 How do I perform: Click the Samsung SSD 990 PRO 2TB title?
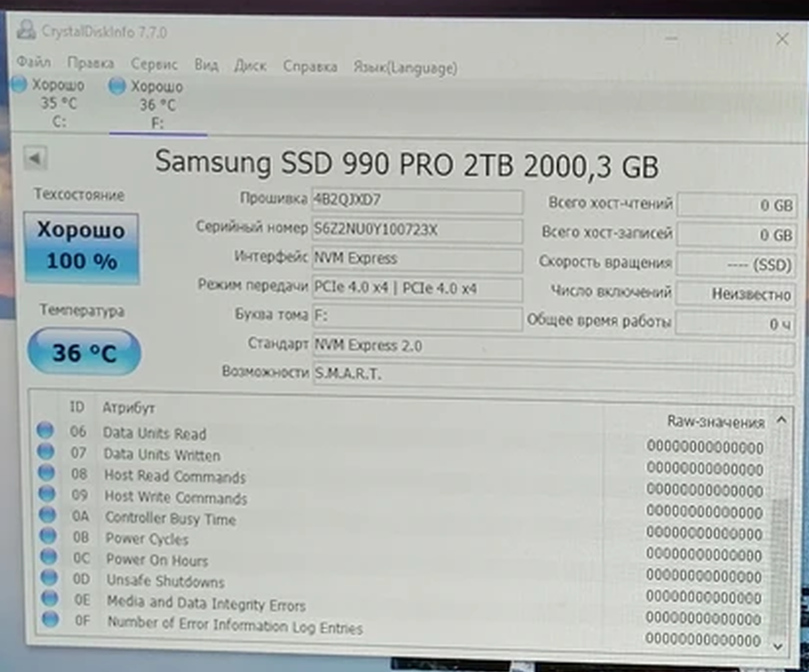coord(407,165)
